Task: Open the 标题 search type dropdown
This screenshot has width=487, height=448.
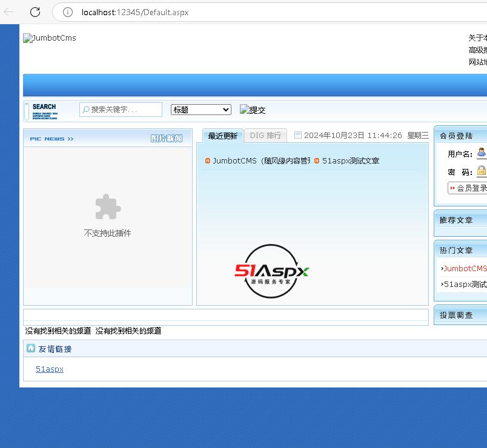Action: (200, 110)
